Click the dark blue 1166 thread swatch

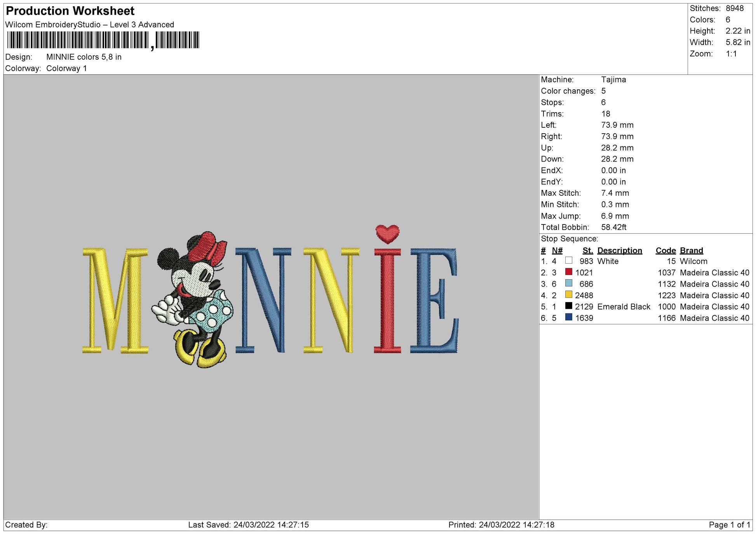(568, 317)
